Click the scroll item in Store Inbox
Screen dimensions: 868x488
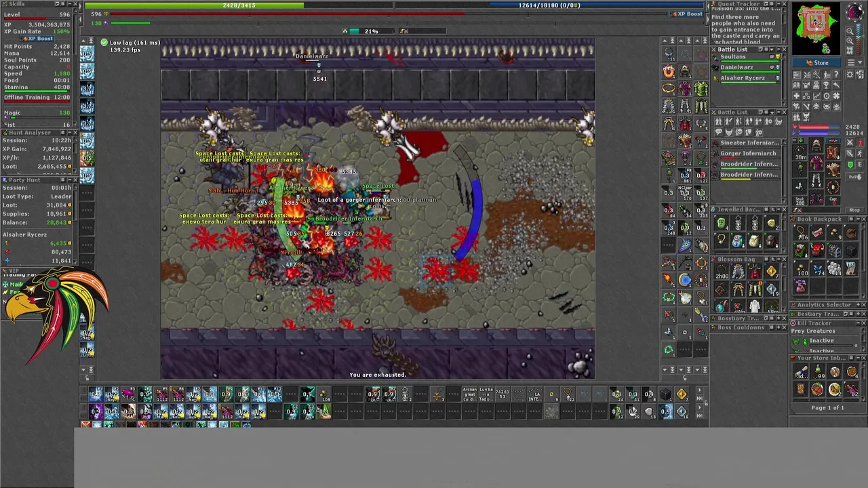tap(801, 371)
